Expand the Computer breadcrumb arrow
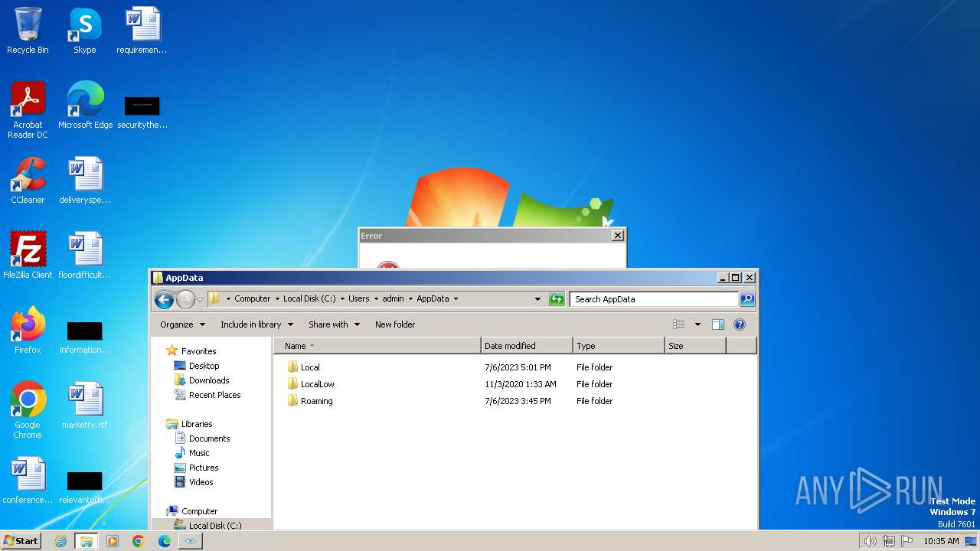 click(277, 299)
